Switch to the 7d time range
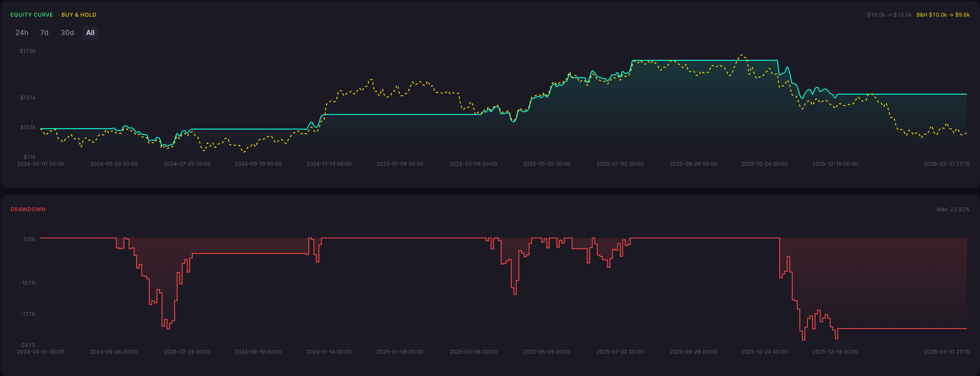 click(x=45, y=33)
